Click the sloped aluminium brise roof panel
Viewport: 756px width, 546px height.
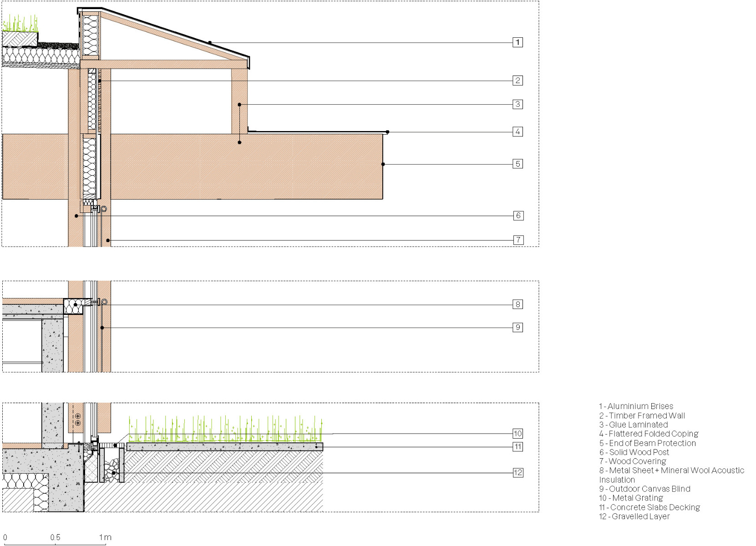point(173,33)
